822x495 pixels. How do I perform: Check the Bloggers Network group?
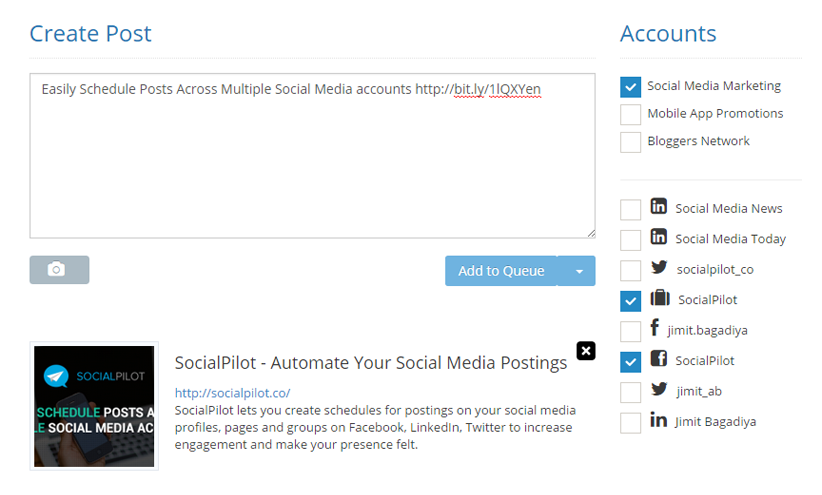pos(630,142)
